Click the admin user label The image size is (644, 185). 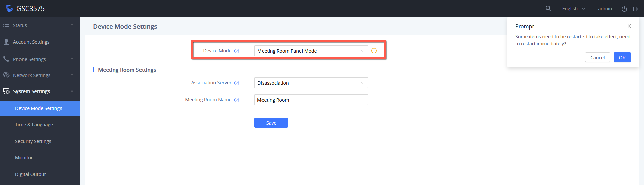pos(605,9)
